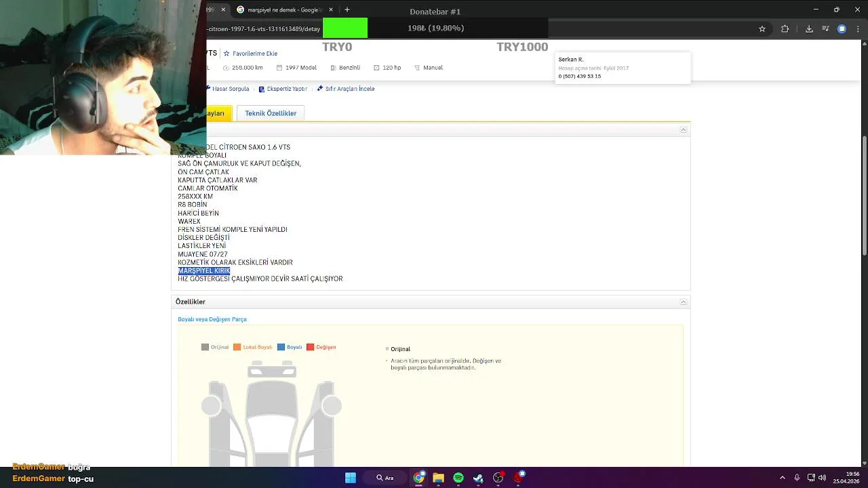The width and height of the screenshot is (868, 488).
Task: Switch to the 'Teknik Özellikler' tab
Action: 271,113
